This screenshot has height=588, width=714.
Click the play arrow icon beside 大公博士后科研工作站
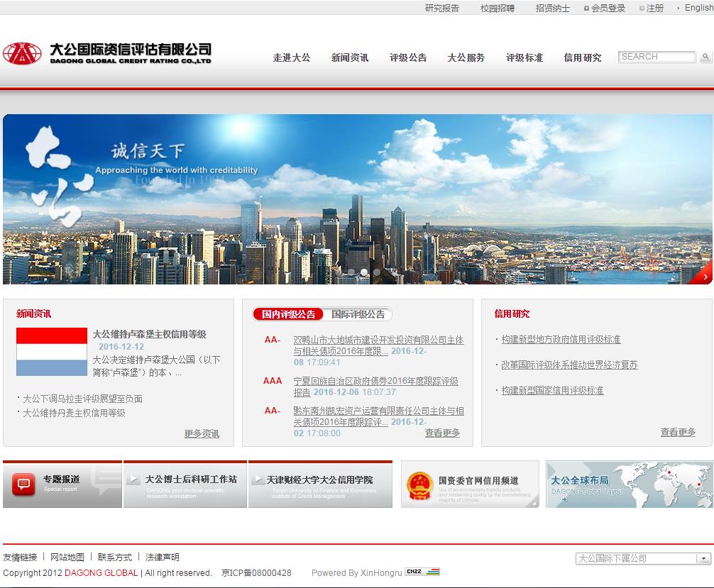pos(133,479)
